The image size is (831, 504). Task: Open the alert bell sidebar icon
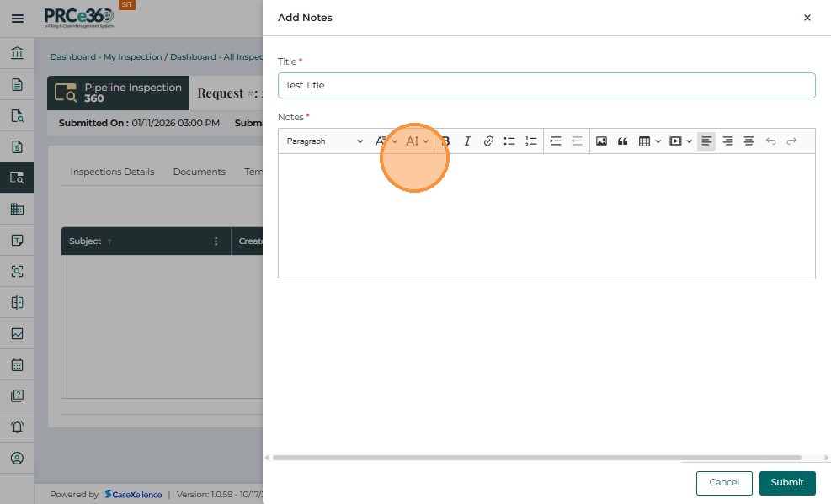coord(17,427)
